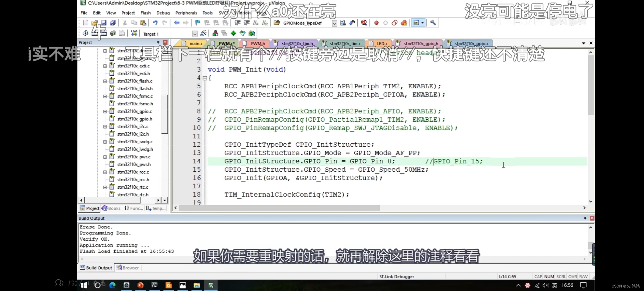Open Microsoft Edge from taskbar
This screenshot has height=291, width=644.
coord(112,285)
